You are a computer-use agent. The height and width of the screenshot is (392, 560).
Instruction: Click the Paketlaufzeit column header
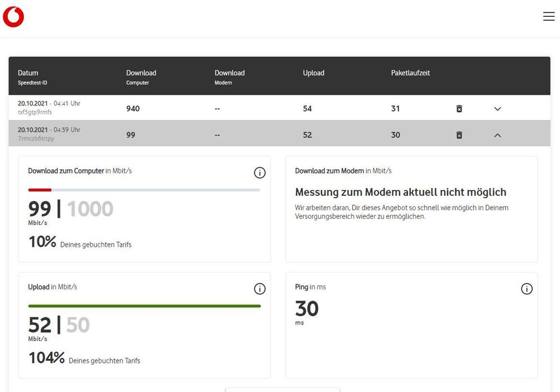[410, 73]
